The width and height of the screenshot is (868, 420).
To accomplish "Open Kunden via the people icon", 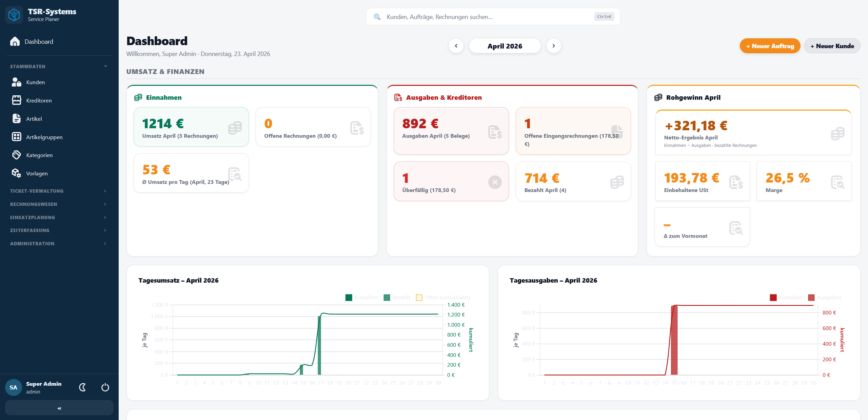I will [17, 82].
